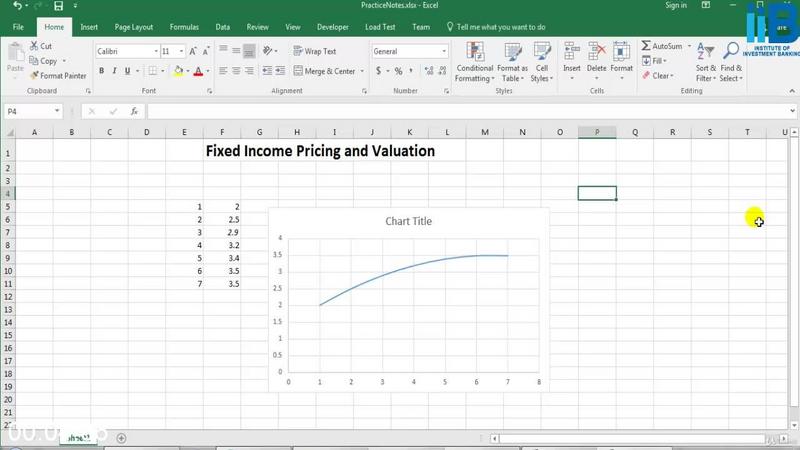Toggle Bold formatting

[102, 71]
